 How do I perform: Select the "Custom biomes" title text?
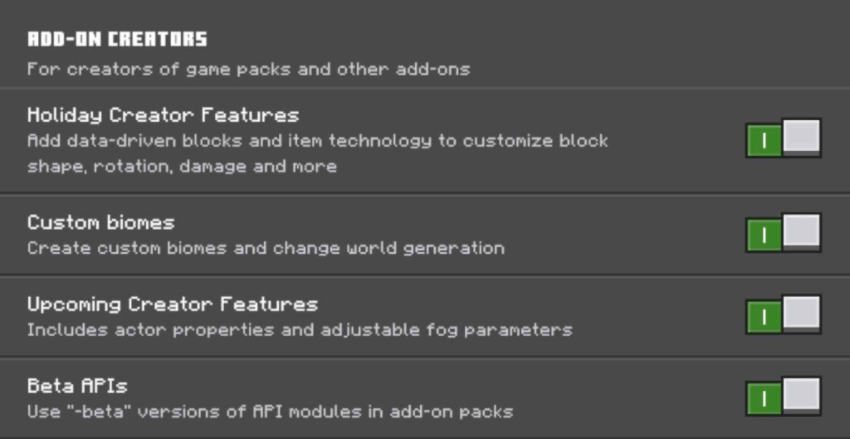click(101, 222)
